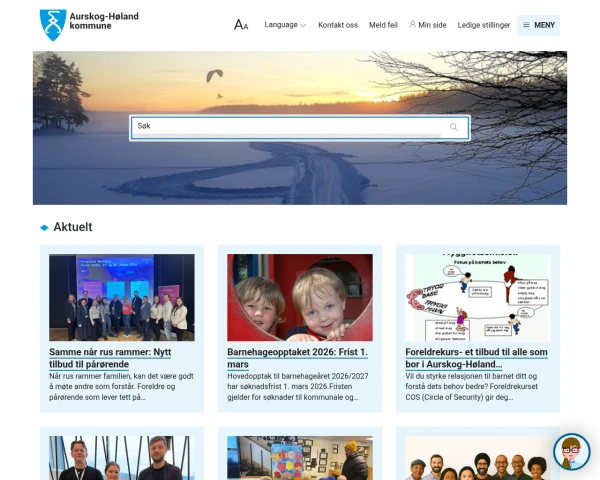
Task: Go to Kontakt oss page
Action: tap(338, 25)
